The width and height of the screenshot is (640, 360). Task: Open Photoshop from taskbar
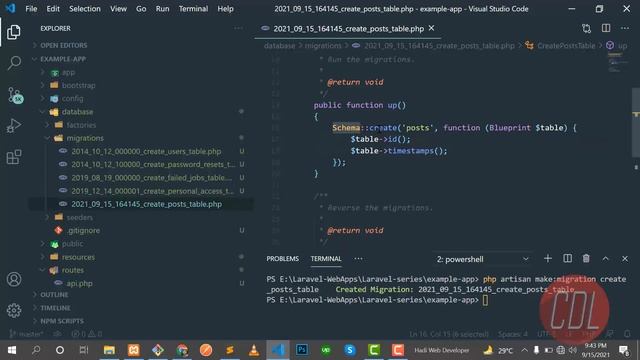(302, 350)
